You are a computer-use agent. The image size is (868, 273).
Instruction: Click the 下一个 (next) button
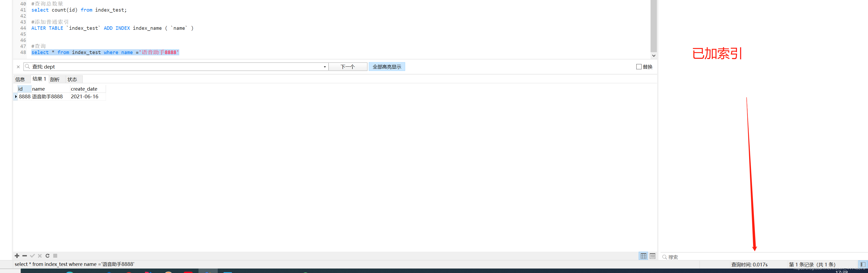[348, 67]
